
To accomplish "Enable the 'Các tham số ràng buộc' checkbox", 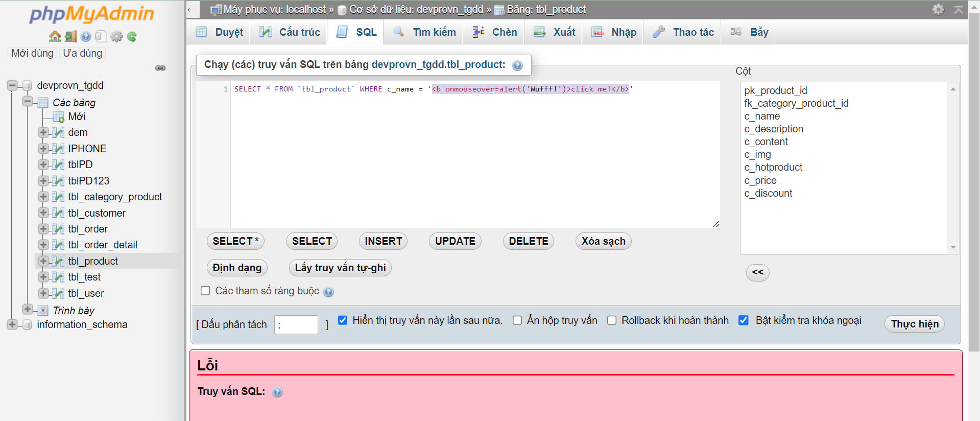I will (205, 291).
